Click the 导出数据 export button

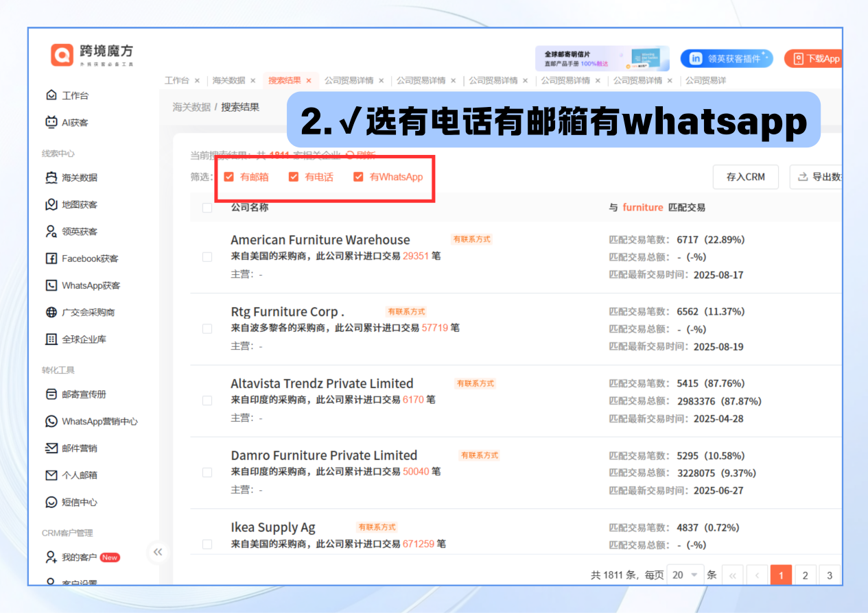817,177
